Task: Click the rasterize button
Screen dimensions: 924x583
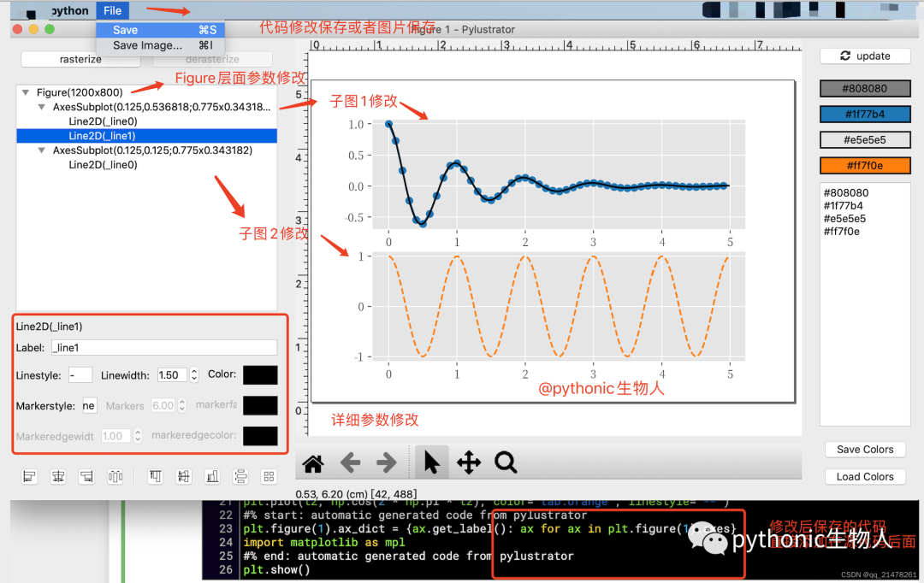Action: 80,59
